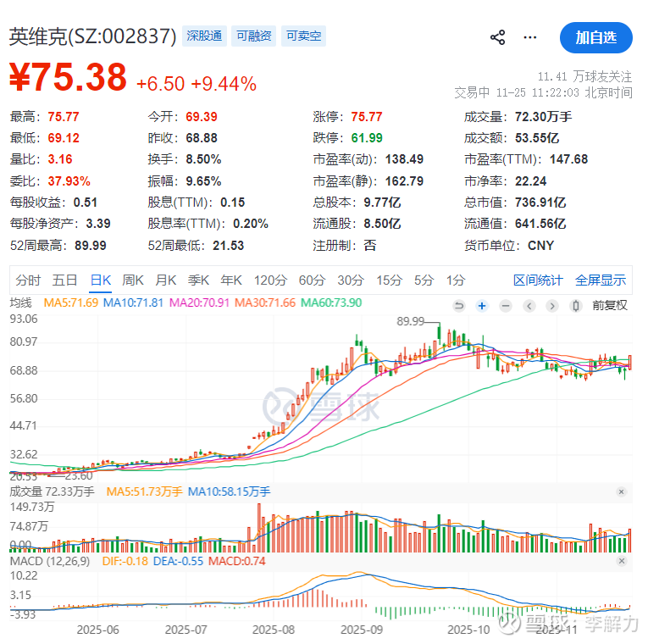Click the MA30:71.66 legend value
This screenshot has width=659, height=644.
pos(265,303)
